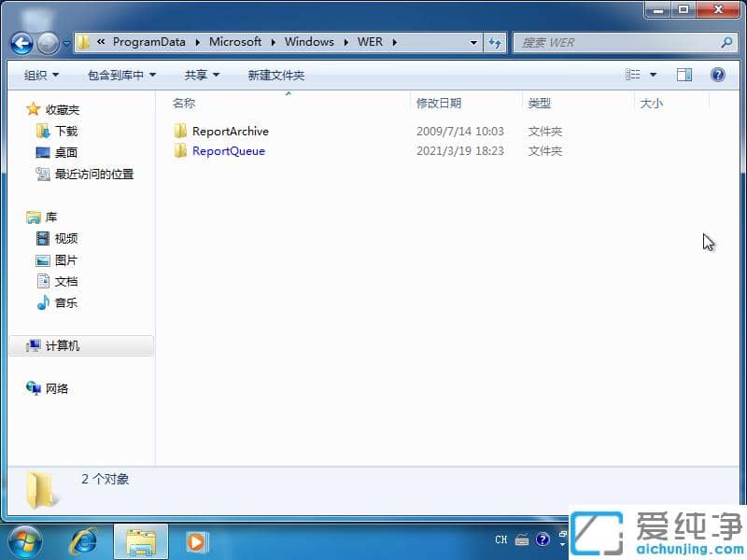Launch Internet Explorer from the taskbar
Image resolution: width=747 pixels, height=560 pixels.
click(x=84, y=540)
